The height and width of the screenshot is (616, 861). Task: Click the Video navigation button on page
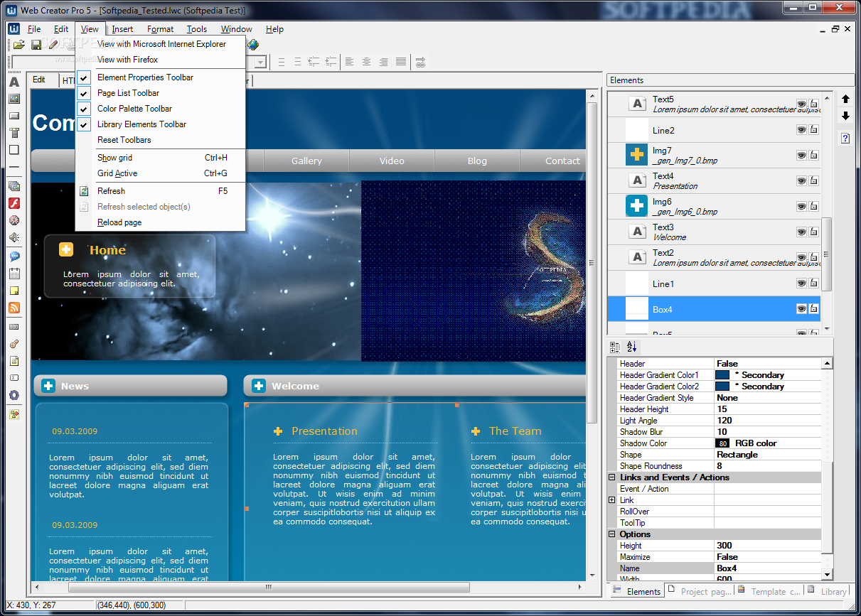coord(392,161)
